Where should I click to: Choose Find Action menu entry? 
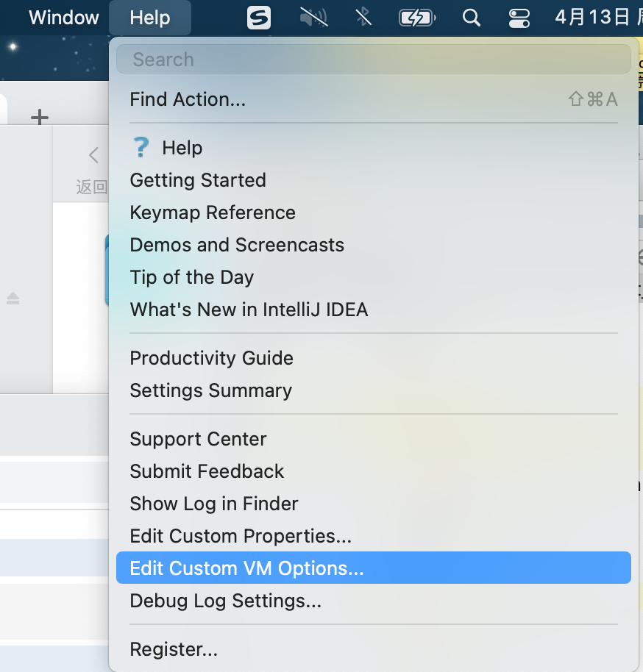188,99
